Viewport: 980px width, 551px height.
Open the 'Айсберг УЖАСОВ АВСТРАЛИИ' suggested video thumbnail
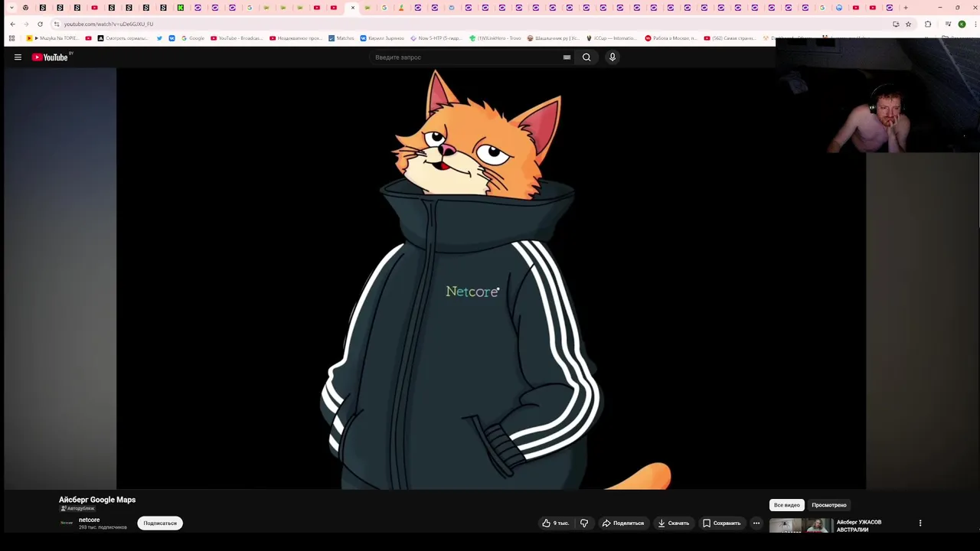pos(800,526)
